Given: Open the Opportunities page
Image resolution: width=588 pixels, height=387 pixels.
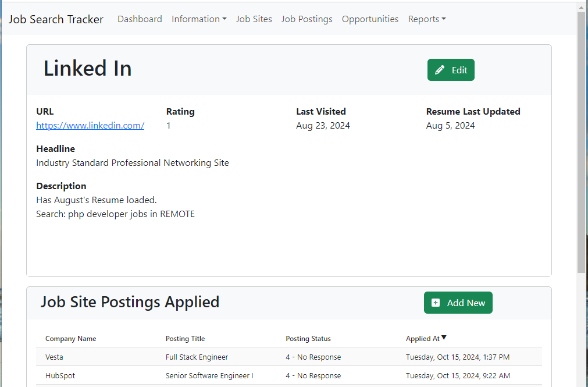Looking at the screenshot, I should [x=370, y=19].
